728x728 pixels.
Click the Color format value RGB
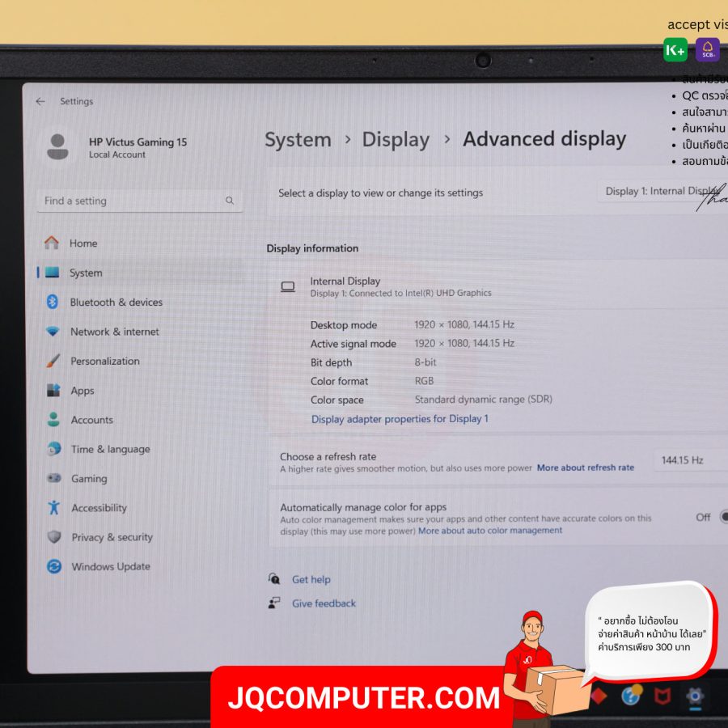point(424,381)
